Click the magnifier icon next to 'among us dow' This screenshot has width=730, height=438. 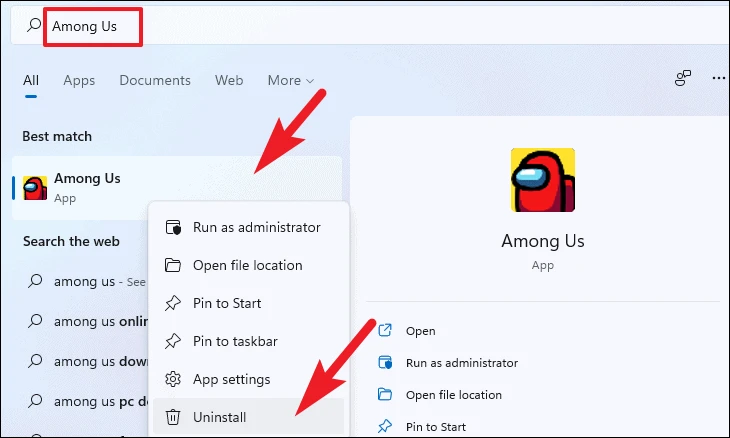point(35,361)
